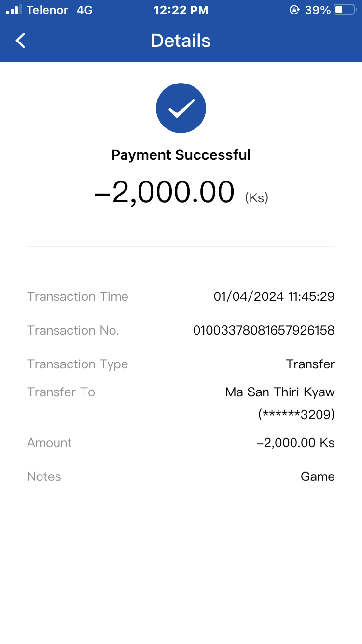This screenshot has height=644, width=362.
Task: Tap the recipient name Ma San Thiri Kyaw
Action: point(280,392)
